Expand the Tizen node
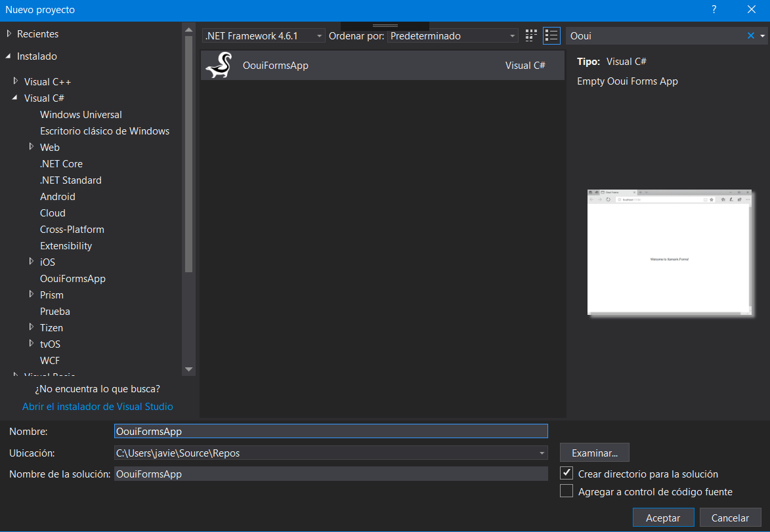Viewport: 770px width, 532px height. click(x=32, y=327)
